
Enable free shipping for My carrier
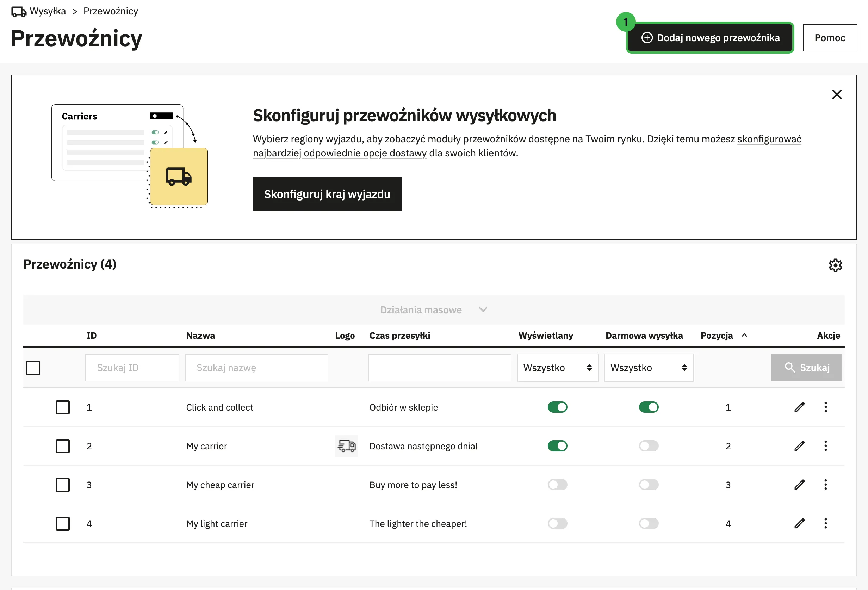coord(649,446)
